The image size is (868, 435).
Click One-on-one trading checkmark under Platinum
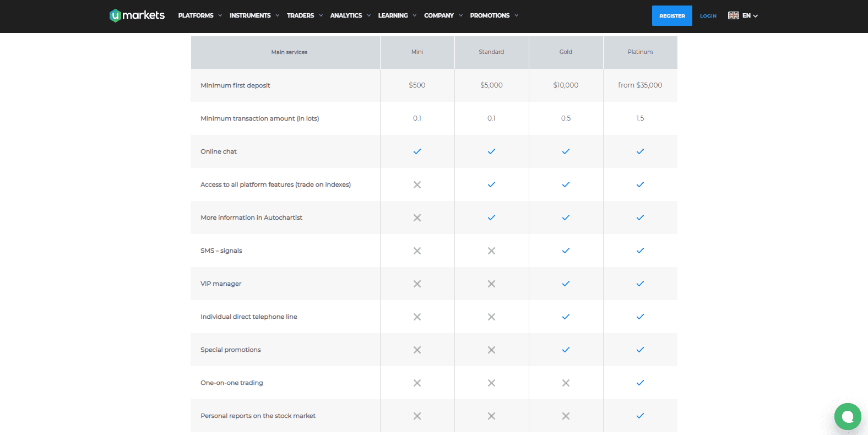coord(640,383)
